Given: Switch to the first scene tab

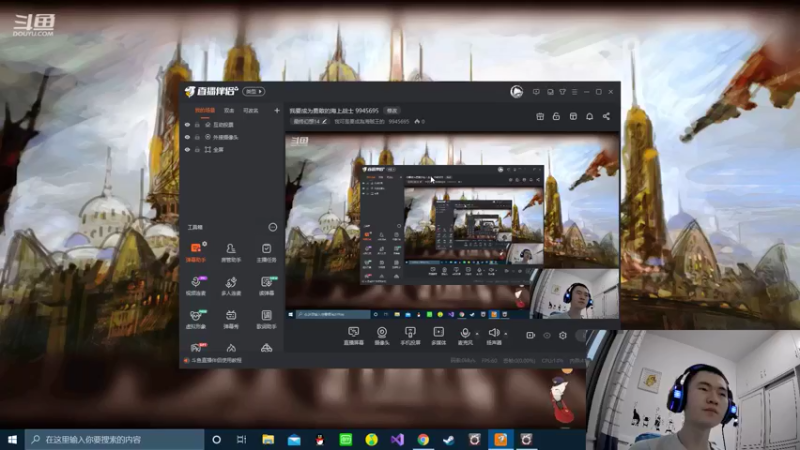Looking at the screenshot, I should coord(205,110).
